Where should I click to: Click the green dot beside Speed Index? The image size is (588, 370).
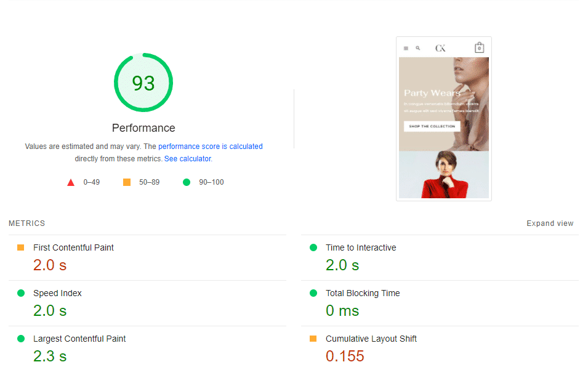click(20, 293)
